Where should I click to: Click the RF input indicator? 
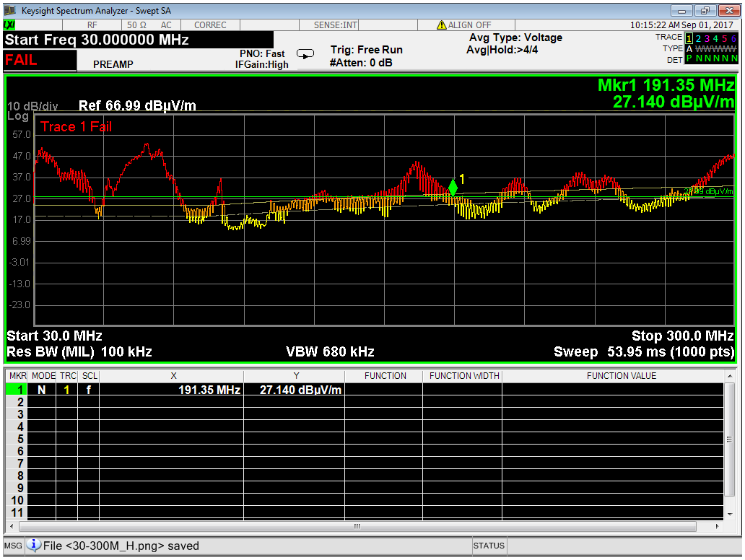pyautogui.click(x=92, y=25)
